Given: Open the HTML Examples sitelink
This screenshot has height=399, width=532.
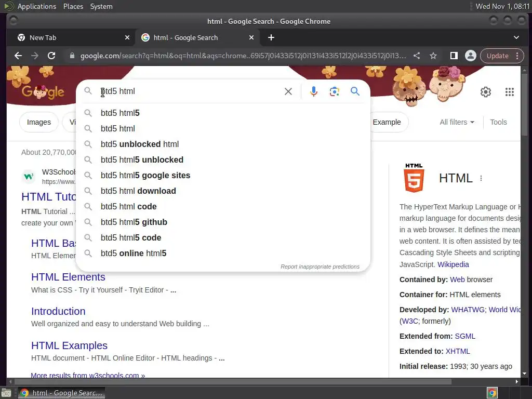Looking at the screenshot, I should [69, 345].
